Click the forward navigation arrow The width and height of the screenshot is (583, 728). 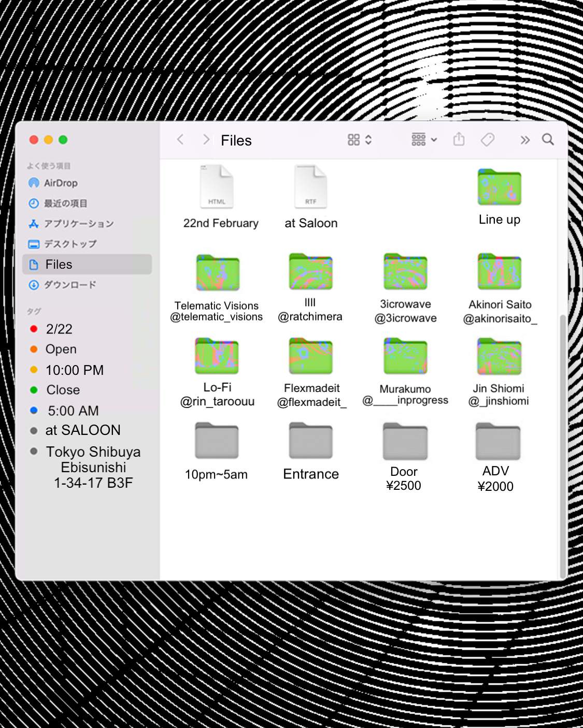pos(206,139)
